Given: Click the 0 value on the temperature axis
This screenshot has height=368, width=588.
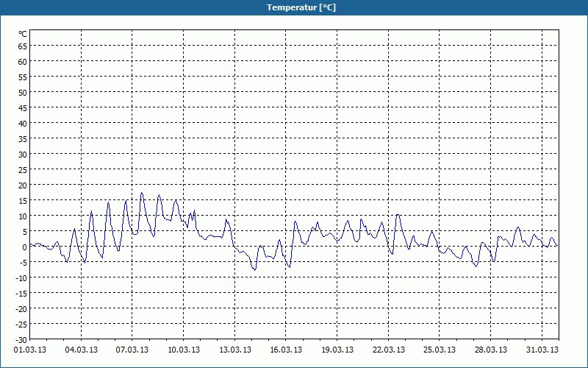Looking at the screenshot, I should (25, 247).
